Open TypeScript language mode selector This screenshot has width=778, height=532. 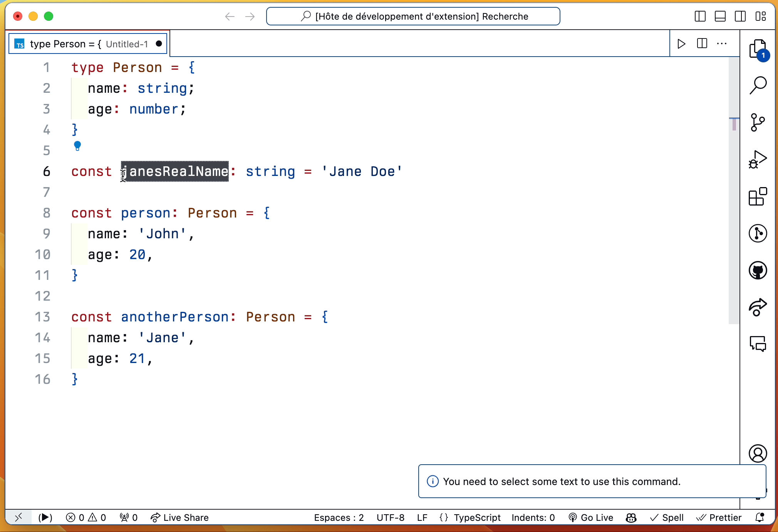click(x=477, y=517)
